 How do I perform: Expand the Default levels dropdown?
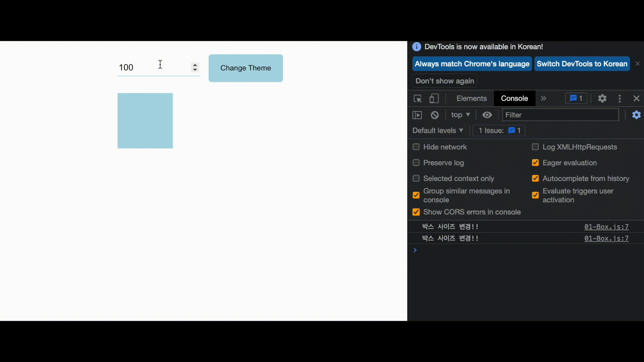(x=438, y=130)
